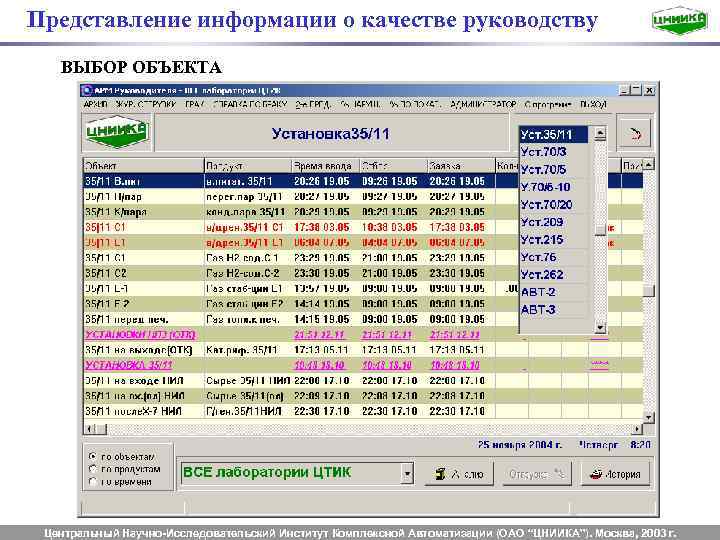This screenshot has width=720, height=540.
Task: Open СПРАВКА ПО БРАКУ menu
Action: point(250,105)
